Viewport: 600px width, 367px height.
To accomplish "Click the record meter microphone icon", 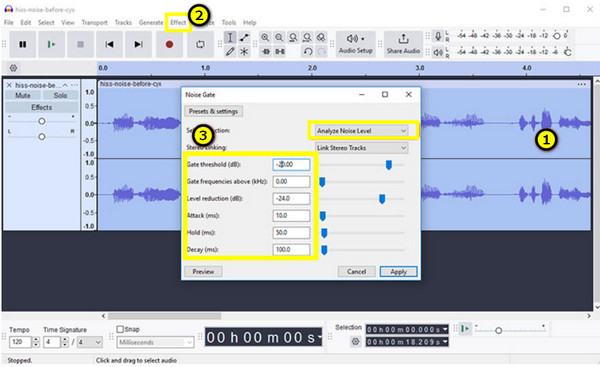I will (x=438, y=36).
